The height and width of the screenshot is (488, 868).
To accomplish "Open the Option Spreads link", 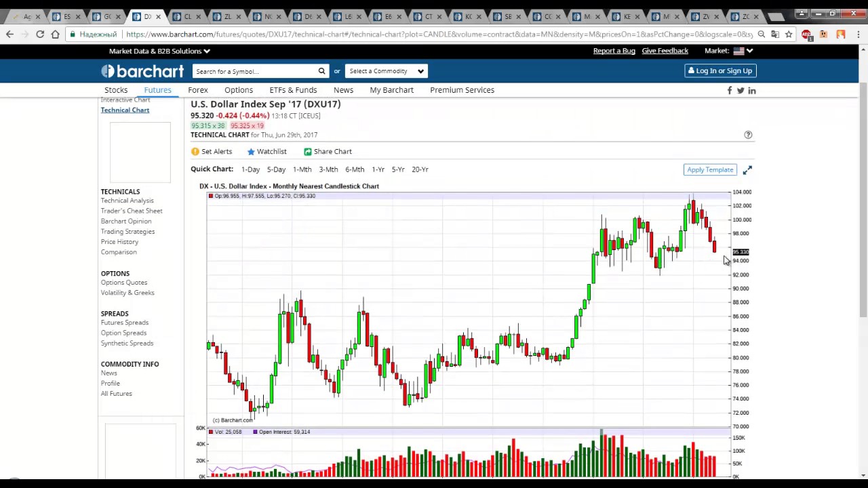I will [123, 333].
